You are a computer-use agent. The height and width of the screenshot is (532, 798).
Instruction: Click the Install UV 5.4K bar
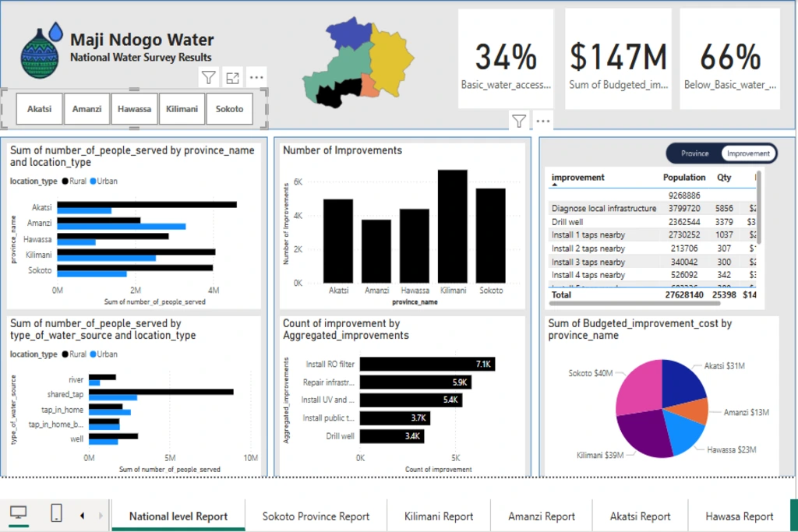pos(411,400)
